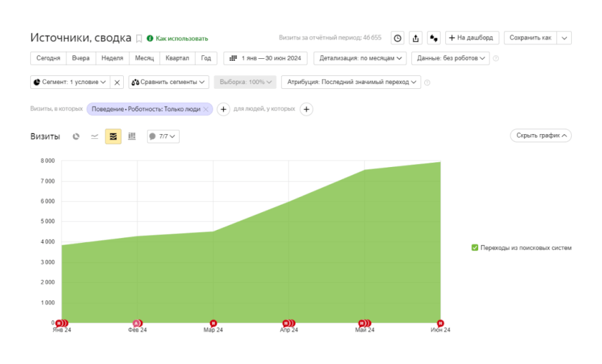Switch to line chart view icon

click(94, 136)
